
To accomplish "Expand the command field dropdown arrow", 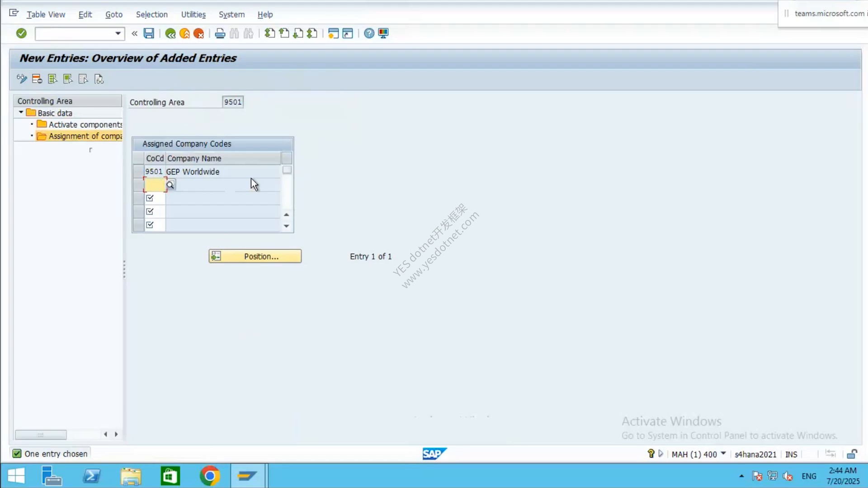I will coord(118,33).
